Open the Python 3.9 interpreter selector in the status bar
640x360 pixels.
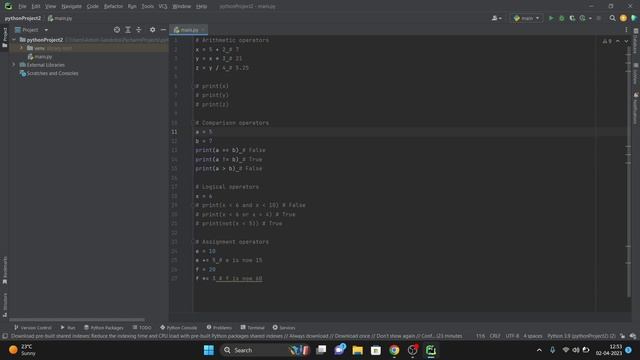581,336
